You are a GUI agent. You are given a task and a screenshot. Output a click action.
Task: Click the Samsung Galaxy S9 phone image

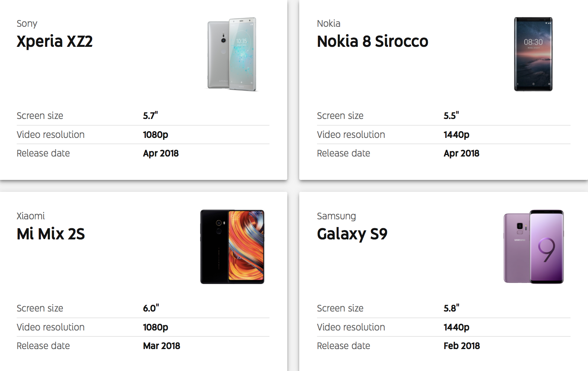(x=534, y=247)
